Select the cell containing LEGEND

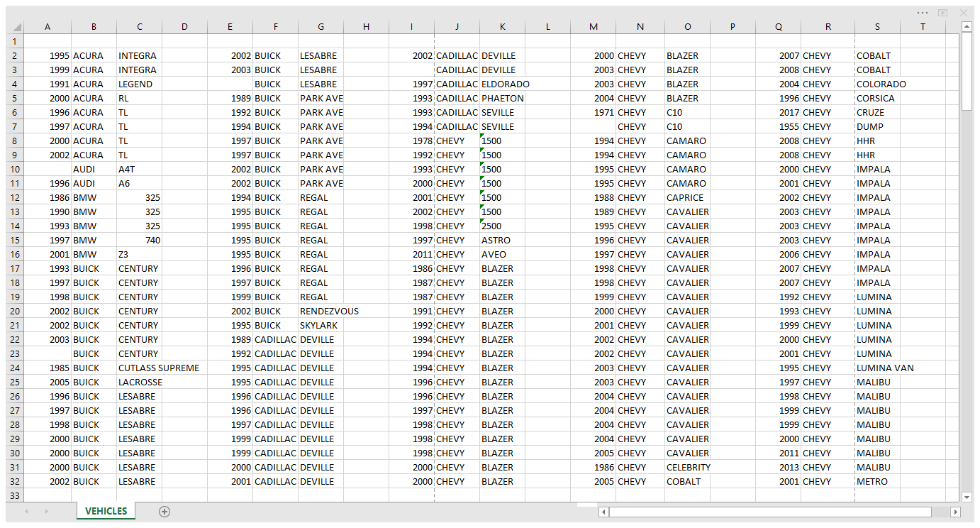pos(140,84)
